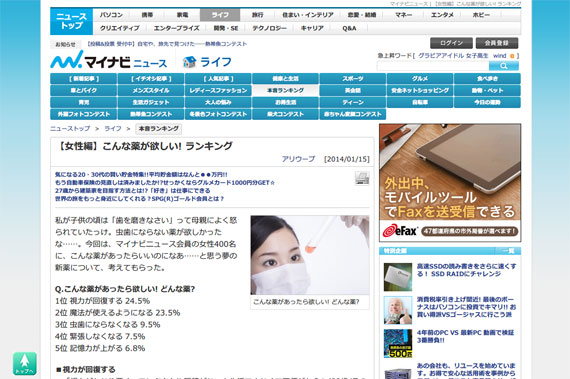Open the クリエイティブ tab
570x379 pixels.
[x=120, y=28]
